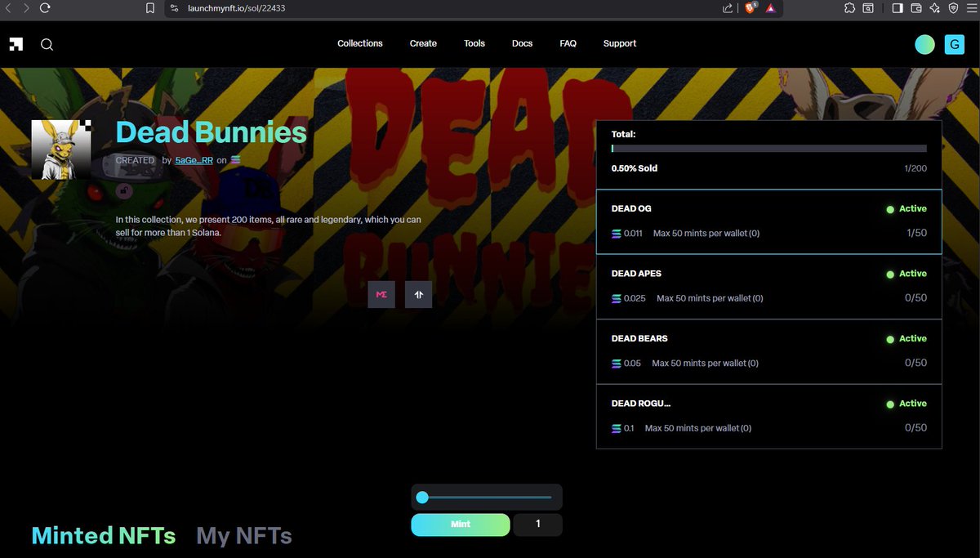Share this page via address bar icon
Image resolution: width=980 pixels, height=558 pixels.
point(728,8)
